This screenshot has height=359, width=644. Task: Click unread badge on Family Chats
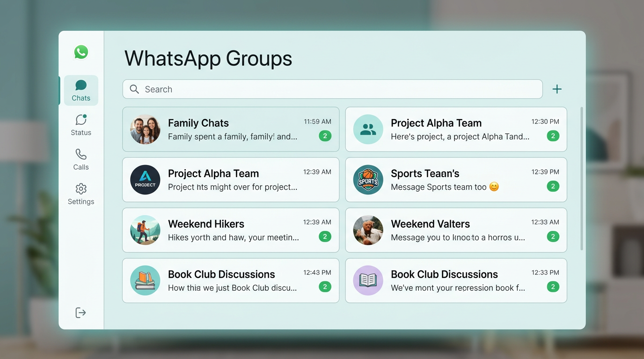coord(325,136)
